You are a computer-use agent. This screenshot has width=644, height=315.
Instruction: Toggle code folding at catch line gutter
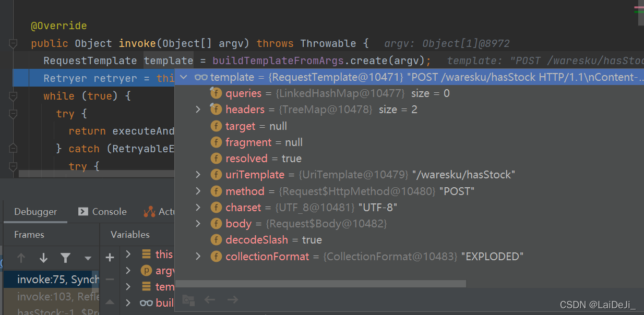click(x=14, y=149)
